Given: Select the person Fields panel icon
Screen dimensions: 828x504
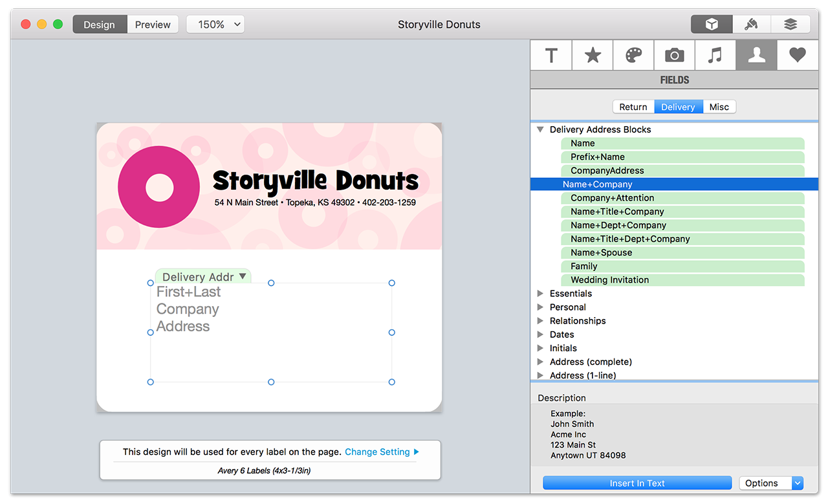Looking at the screenshot, I should coord(756,56).
